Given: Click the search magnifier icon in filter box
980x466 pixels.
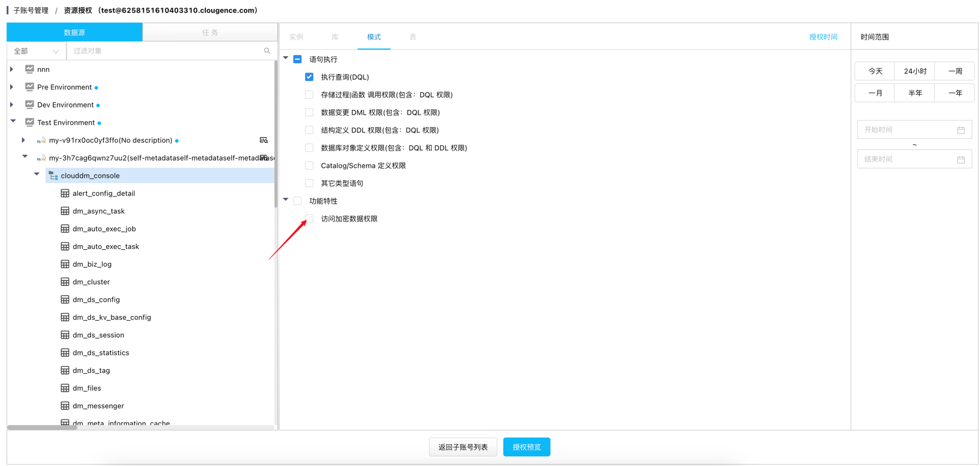Looking at the screenshot, I should pyautogui.click(x=267, y=51).
